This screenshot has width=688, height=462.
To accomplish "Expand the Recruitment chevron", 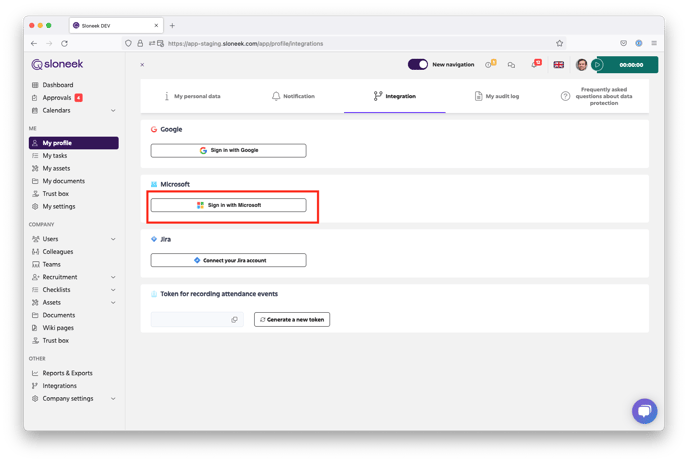I will [113, 277].
